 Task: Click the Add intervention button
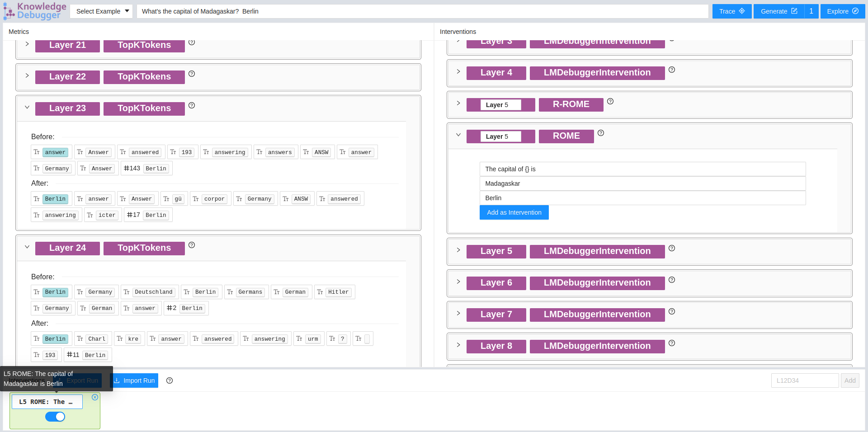850,380
